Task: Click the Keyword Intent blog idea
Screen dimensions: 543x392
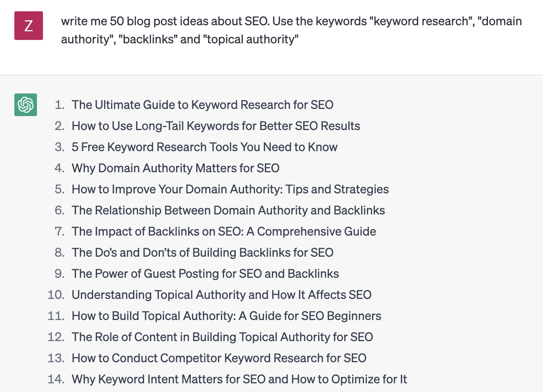Action: pyautogui.click(x=239, y=379)
